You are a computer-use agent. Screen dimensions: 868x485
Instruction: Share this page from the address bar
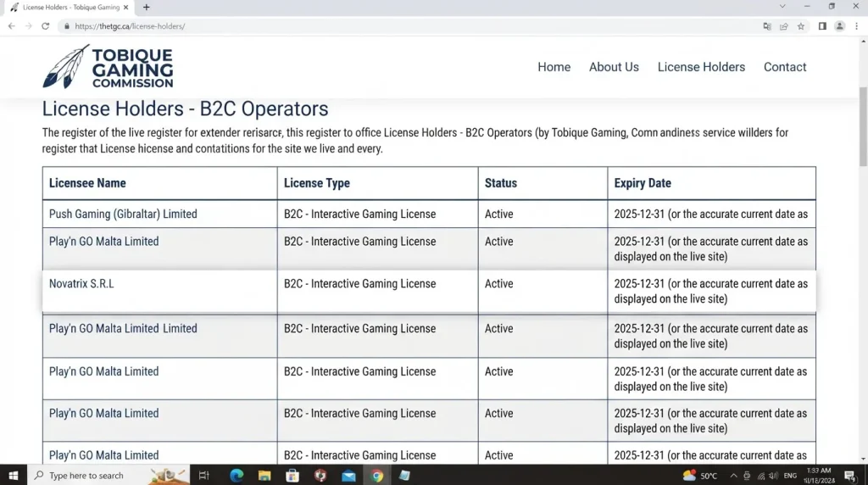click(784, 26)
